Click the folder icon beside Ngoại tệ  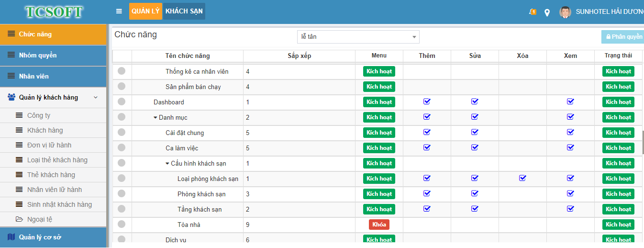pos(19,219)
